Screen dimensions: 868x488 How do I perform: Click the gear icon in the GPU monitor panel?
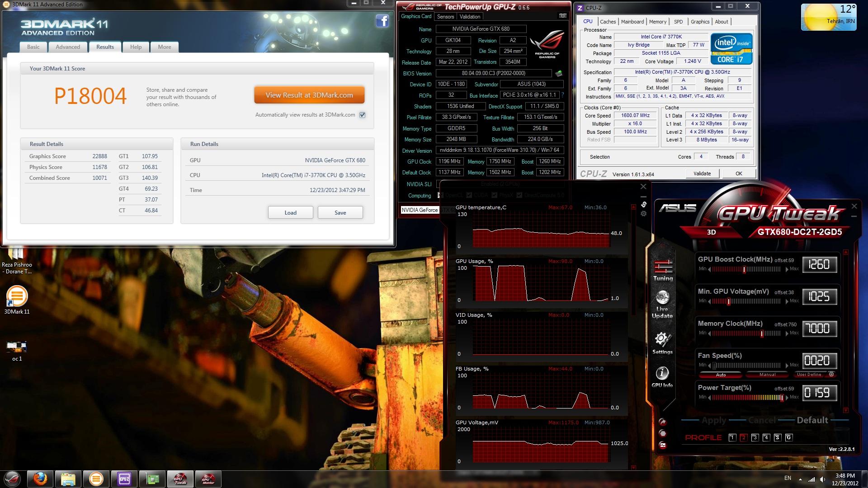pyautogui.click(x=644, y=213)
